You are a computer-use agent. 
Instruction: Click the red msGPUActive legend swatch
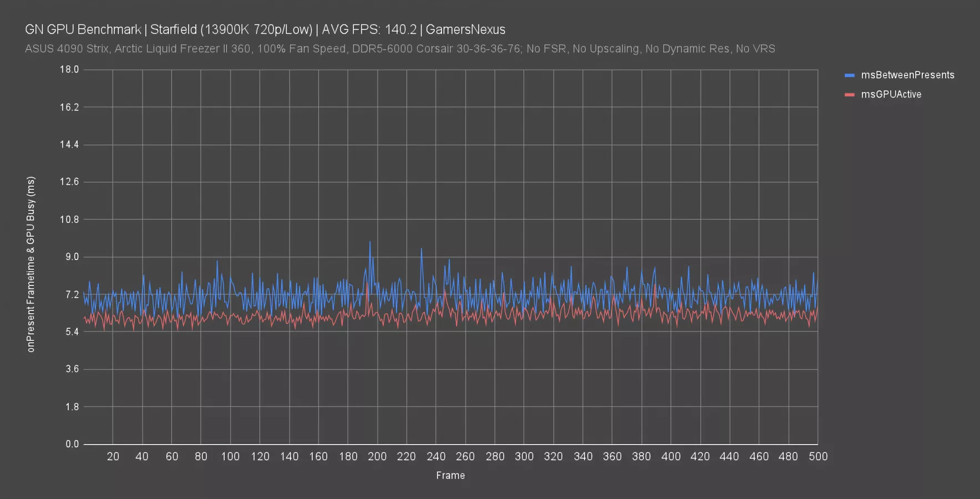point(849,95)
